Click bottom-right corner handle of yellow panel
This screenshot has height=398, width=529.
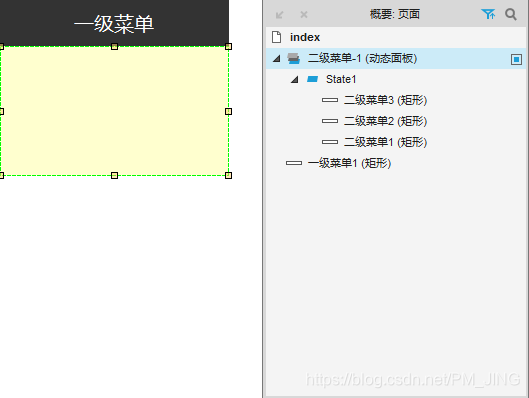(228, 175)
